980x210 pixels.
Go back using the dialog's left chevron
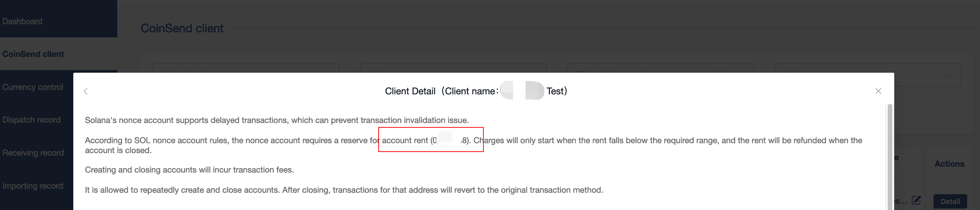[86, 91]
